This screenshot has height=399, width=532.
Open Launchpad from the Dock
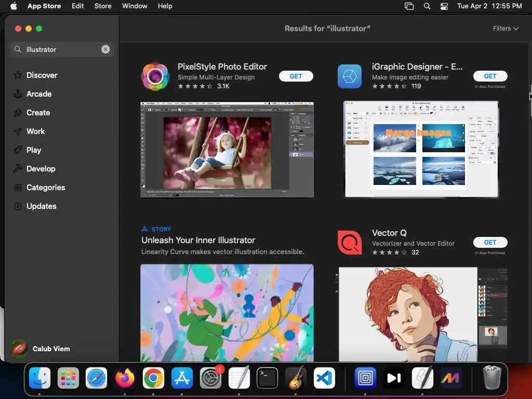[x=68, y=378]
